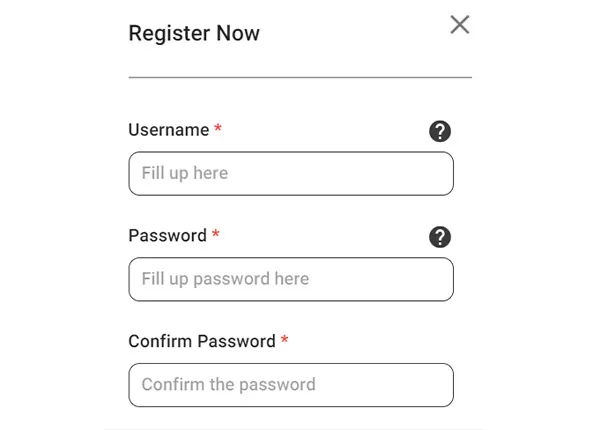The width and height of the screenshot is (591, 430).
Task: Open the Username help question-mark icon
Action: [x=440, y=131]
